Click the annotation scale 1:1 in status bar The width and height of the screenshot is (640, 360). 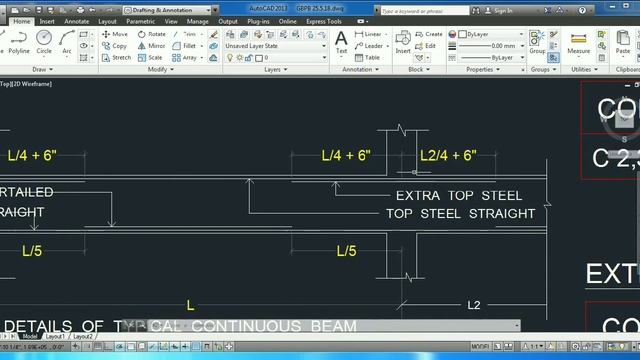(533, 347)
